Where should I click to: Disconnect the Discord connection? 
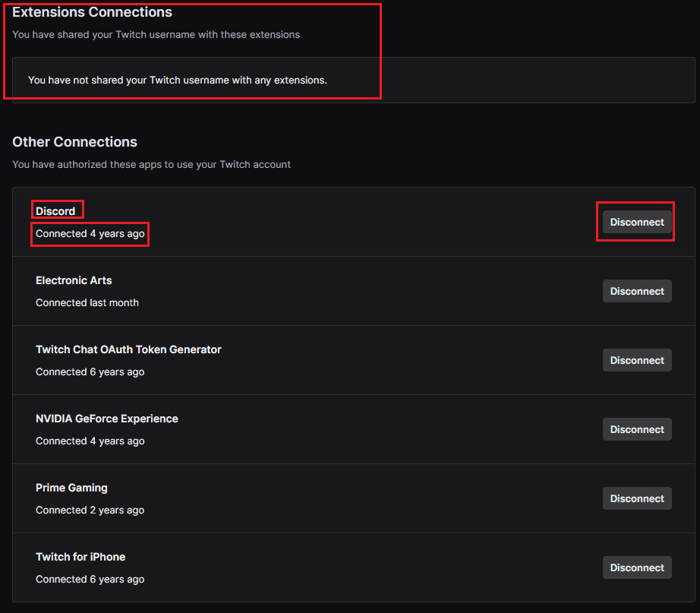[637, 222]
